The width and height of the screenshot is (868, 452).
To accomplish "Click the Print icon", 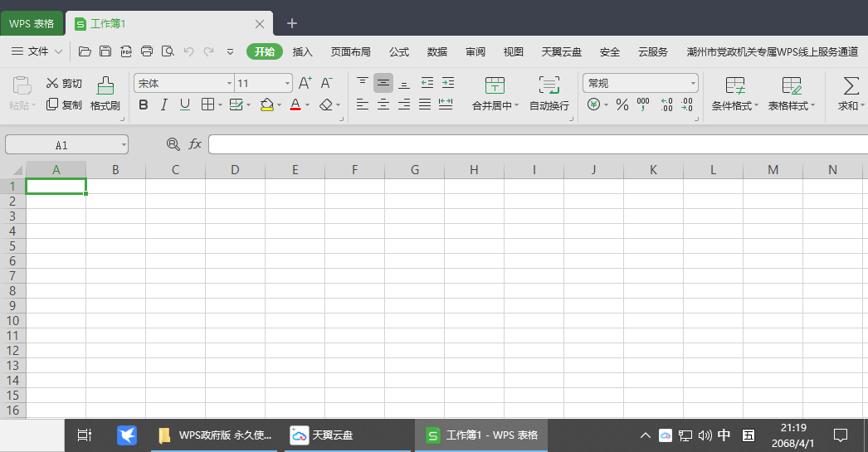I will (x=147, y=51).
